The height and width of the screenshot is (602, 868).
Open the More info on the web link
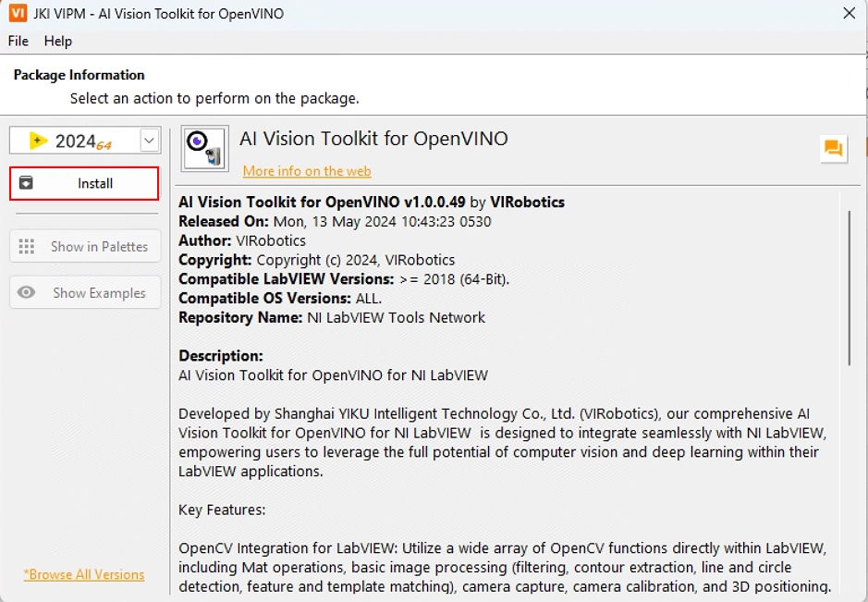(x=307, y=171)
